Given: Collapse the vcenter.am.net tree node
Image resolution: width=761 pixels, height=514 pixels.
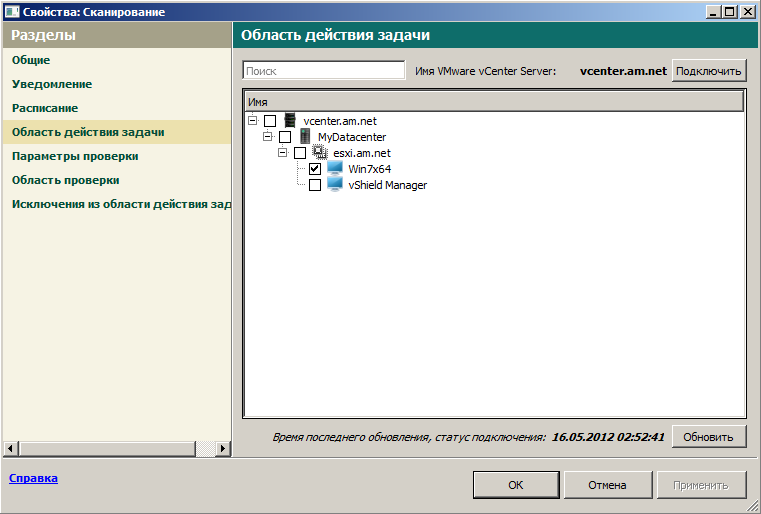Looking at the screenshot, I should tap(252, 120).
